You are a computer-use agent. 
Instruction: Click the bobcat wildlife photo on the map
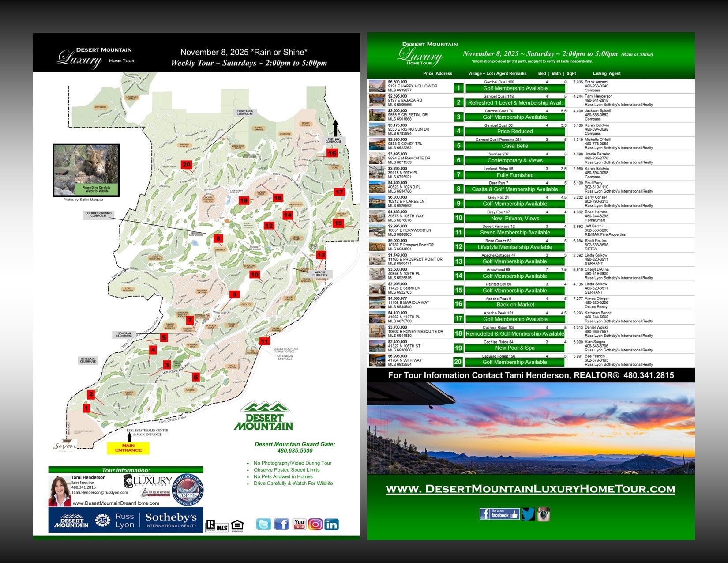[86, 170]
